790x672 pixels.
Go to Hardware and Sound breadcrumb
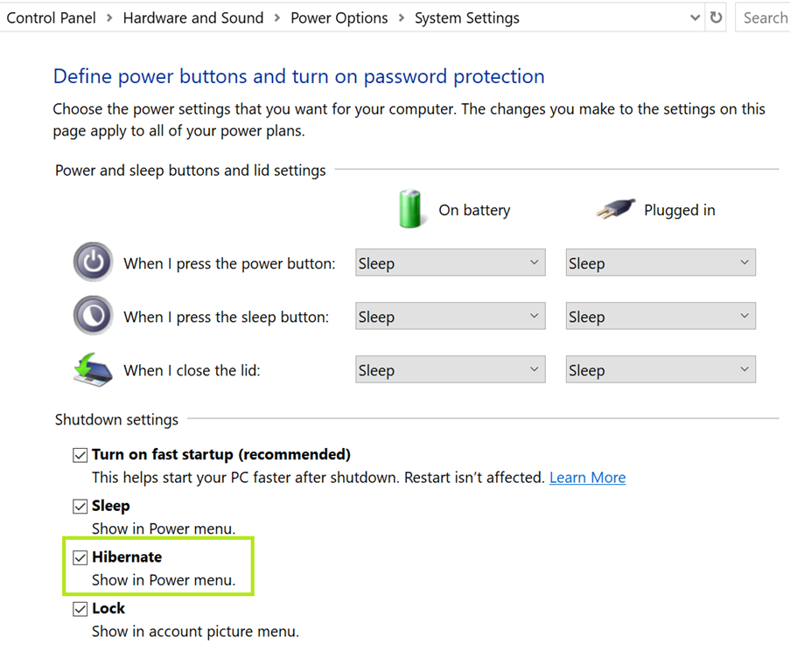[192, 17]
